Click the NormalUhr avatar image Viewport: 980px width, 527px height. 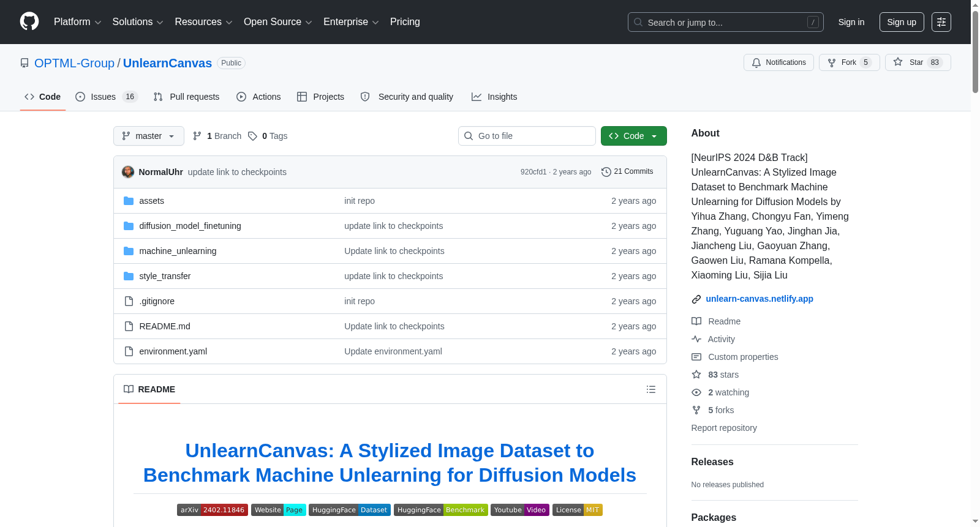point(128,172)
